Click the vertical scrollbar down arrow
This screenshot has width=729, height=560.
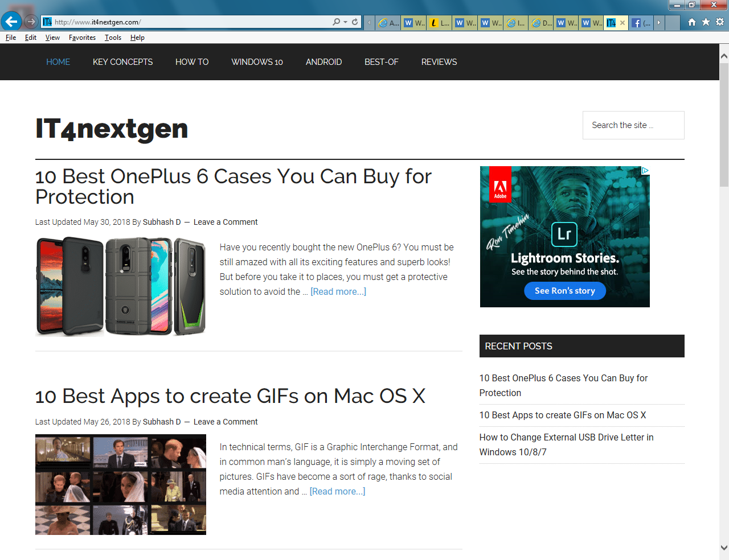724,548
